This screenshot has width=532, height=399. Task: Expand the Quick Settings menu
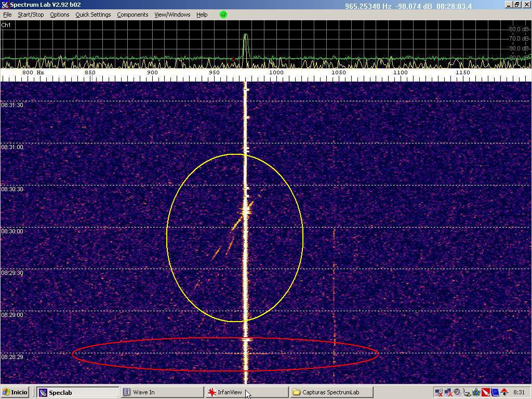pos(93,15)
